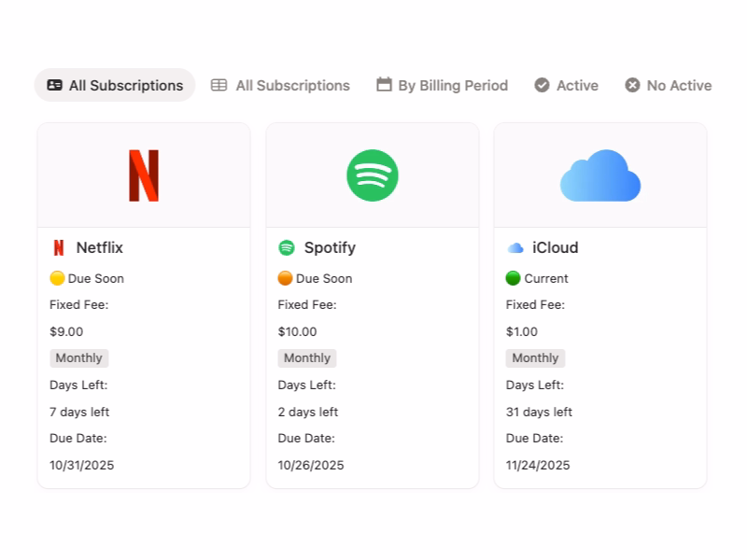The width and height of the screenshot is (747, 560).
Task: Click the card icon beside the first All Subscriptions filter
Action: (55, 85)
